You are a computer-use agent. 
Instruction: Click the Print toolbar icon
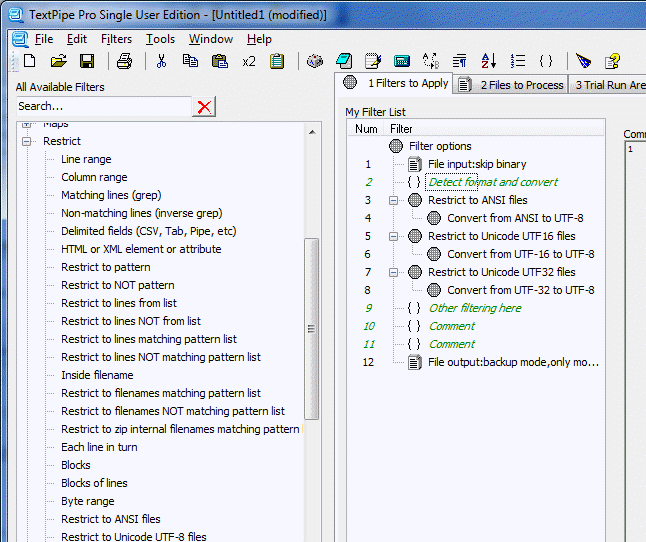coord(124,62)
